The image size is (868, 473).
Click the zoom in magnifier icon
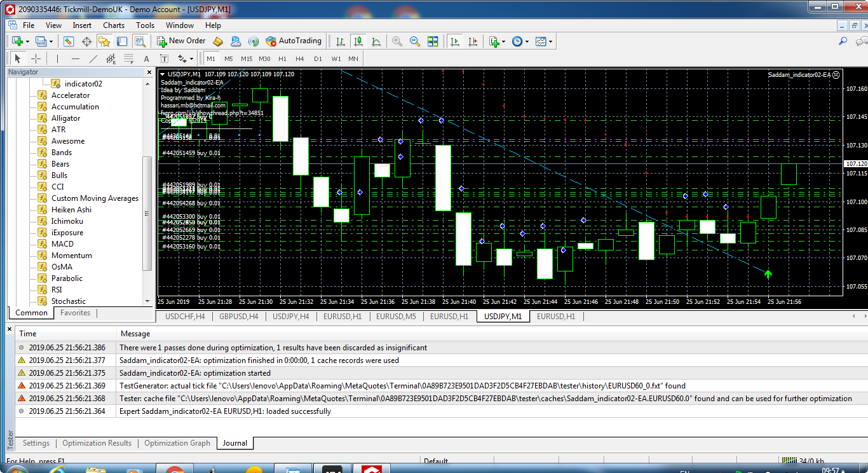[397, 41]
